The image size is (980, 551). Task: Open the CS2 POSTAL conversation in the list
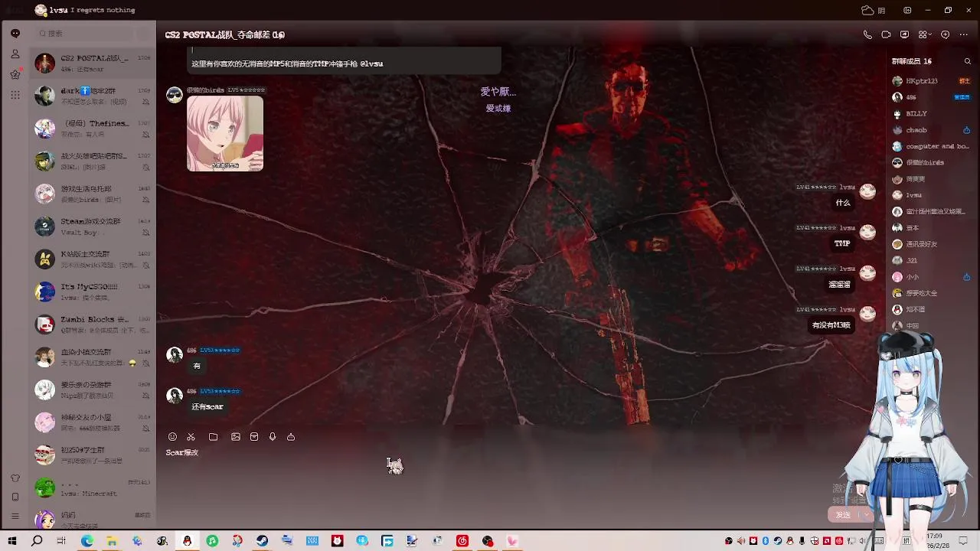(93, 64)
